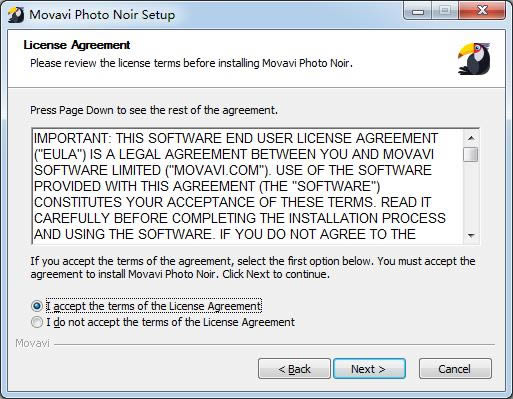The image size is (513, 399).
Task: Click the grey 'Movavi' branding label
Action: click(x=32, y=343)
